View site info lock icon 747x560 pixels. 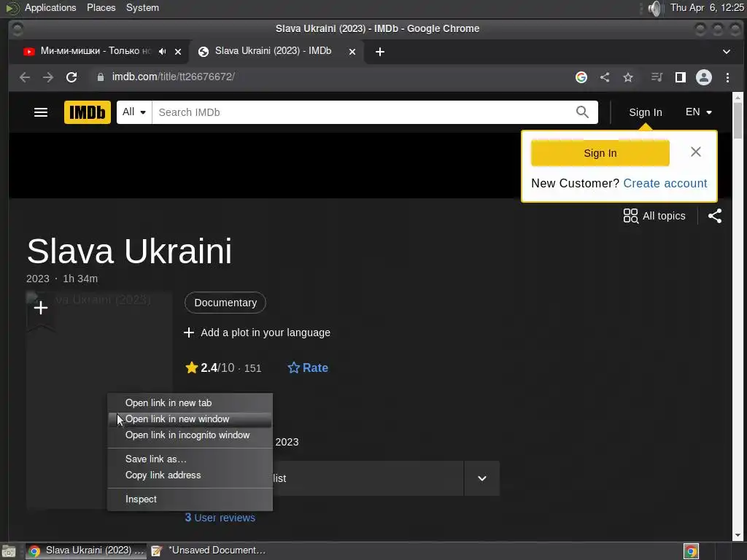[x=101, y=77]
